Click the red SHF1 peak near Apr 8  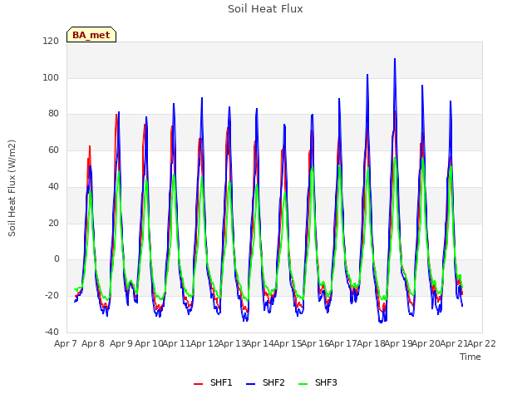90,146
